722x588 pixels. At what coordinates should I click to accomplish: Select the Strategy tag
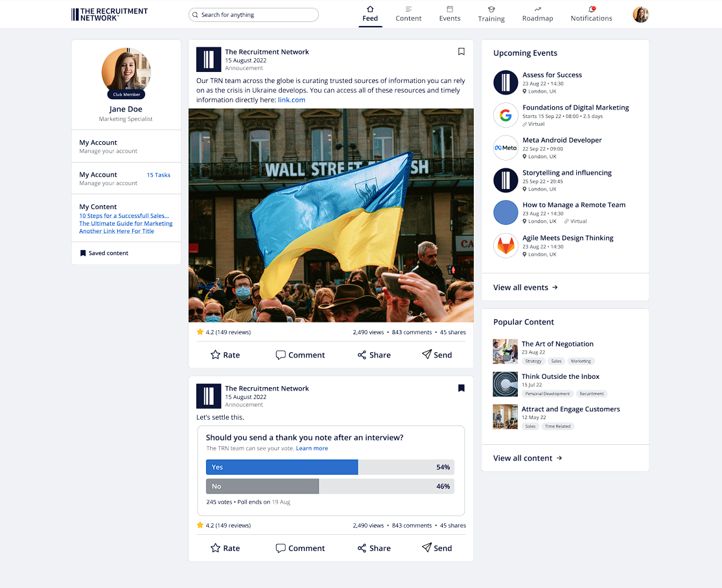click(x=533, y=361)
